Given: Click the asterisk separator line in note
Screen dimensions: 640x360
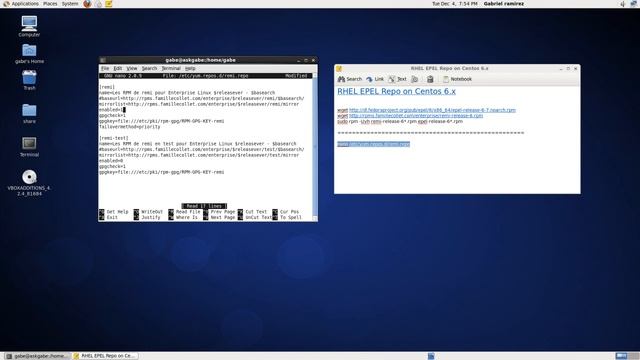Looking at the screenshot, I should click(x=431, y=133).
